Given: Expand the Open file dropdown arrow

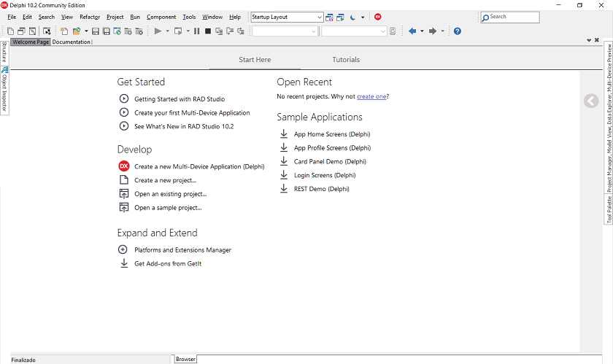Looking at the screenshot, I should click(86, 31).
